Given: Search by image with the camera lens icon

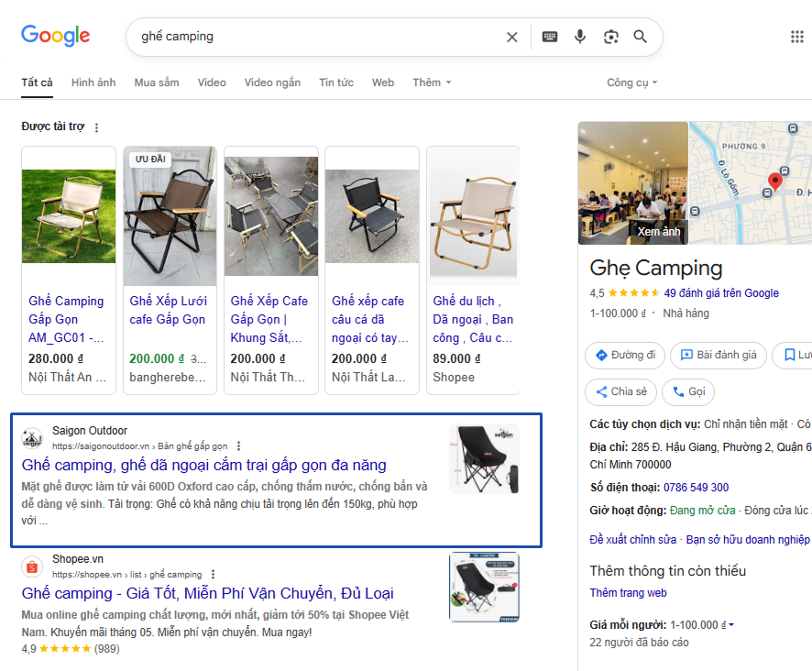Looking at the screenshot, I should (x=611, y=37).
